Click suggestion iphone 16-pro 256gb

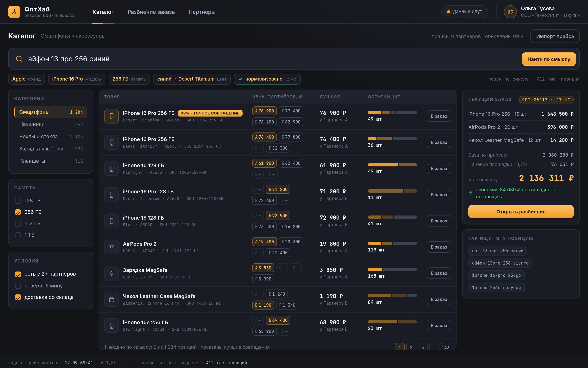(496, 275)
